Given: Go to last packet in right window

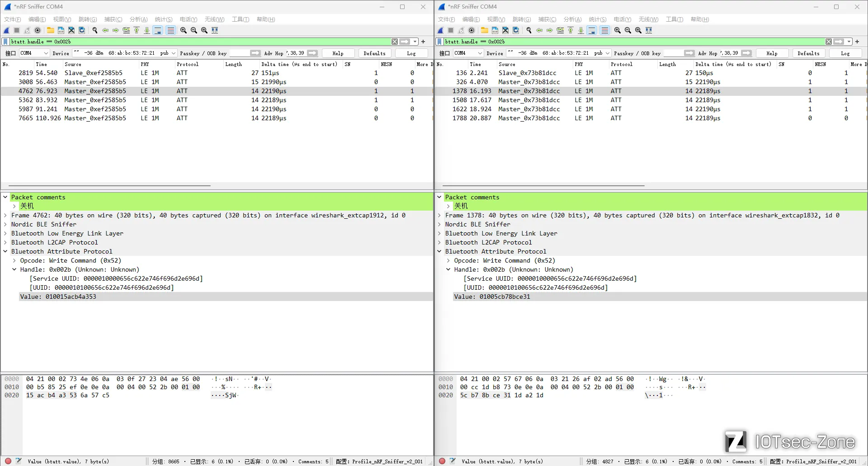Looking at the screenshot, I should pos(581,30).
